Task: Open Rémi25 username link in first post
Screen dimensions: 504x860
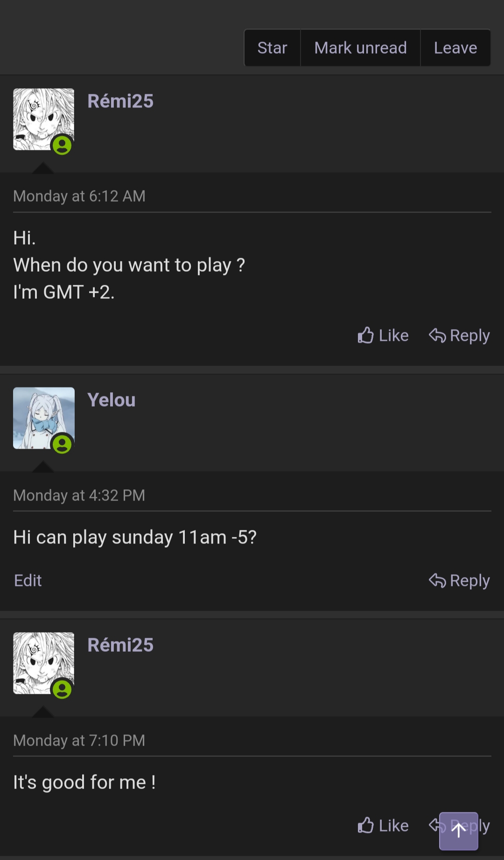Action: pyautogui.click(x=120, y=101)
